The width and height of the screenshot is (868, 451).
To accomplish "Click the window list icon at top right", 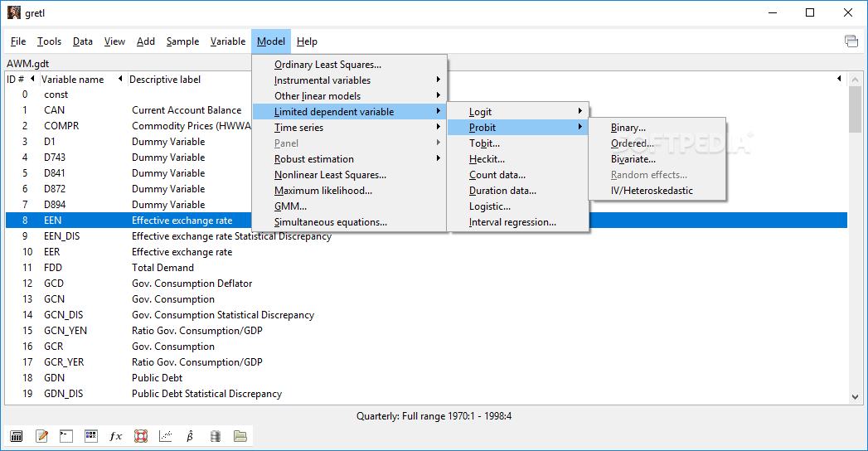I will point(851,41).
